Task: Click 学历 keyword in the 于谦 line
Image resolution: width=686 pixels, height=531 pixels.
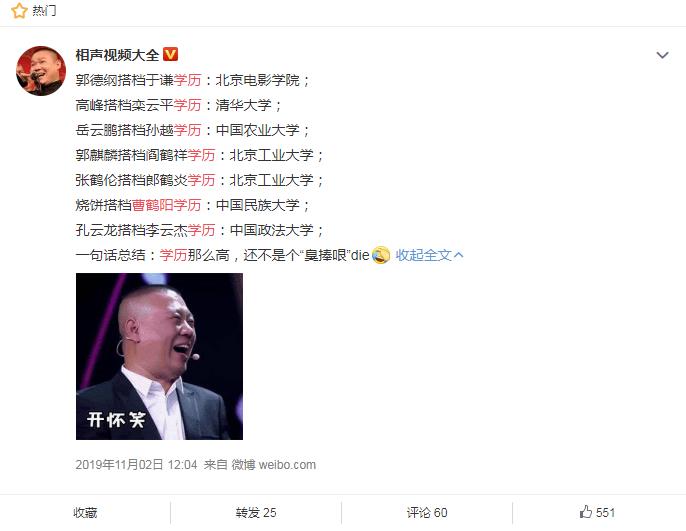Action: pyautogui.click(x=187, y=80)
